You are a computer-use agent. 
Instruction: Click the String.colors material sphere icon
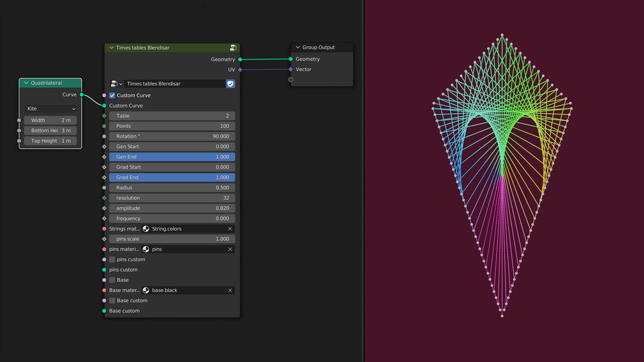[146, 229]
